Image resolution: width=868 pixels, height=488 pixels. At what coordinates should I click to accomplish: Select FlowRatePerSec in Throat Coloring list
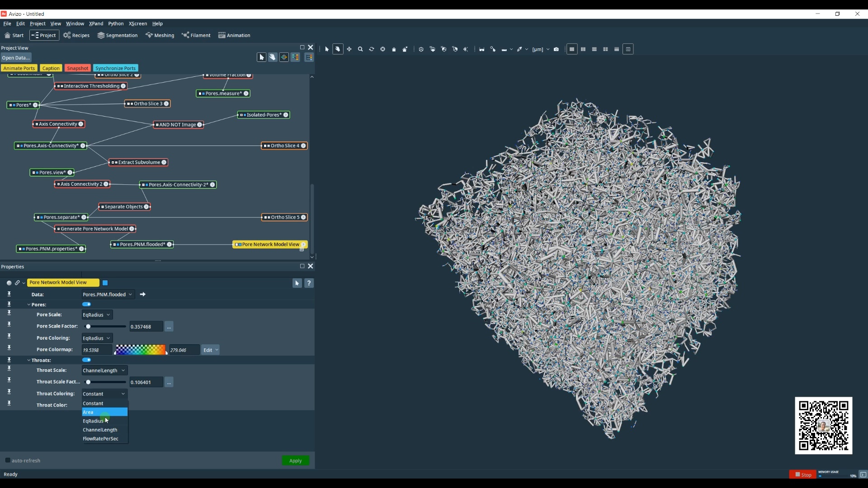(x=104, y=439)
